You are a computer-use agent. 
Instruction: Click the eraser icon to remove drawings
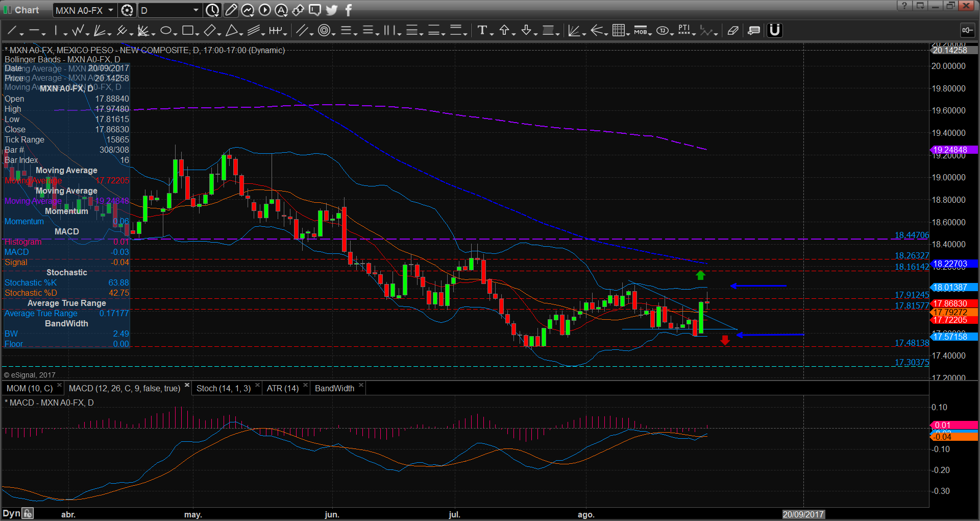pyautogui.click(x=733, y=31)
